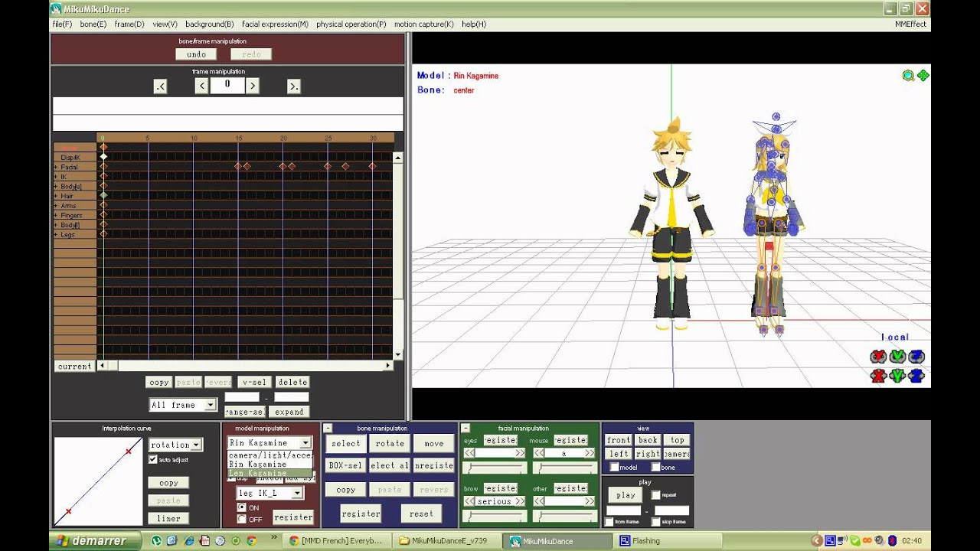
Task: Click the green Y-axis move icon
Action: point(897,376)
